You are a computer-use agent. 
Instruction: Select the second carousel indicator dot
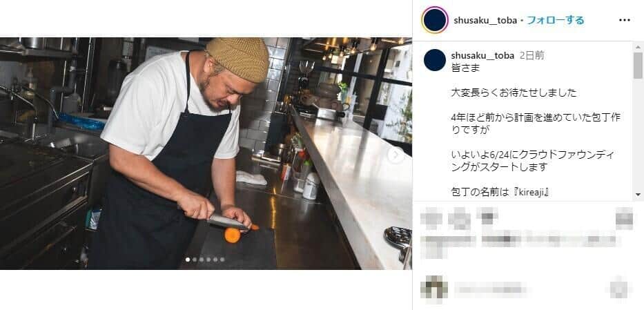[x=195, y=260]
